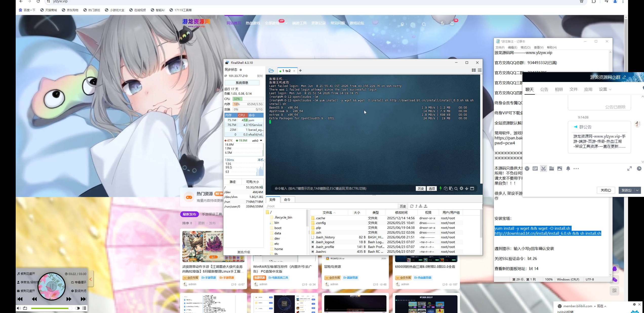
Task: Click the FinalShell command input field
Action: [343, 189]
